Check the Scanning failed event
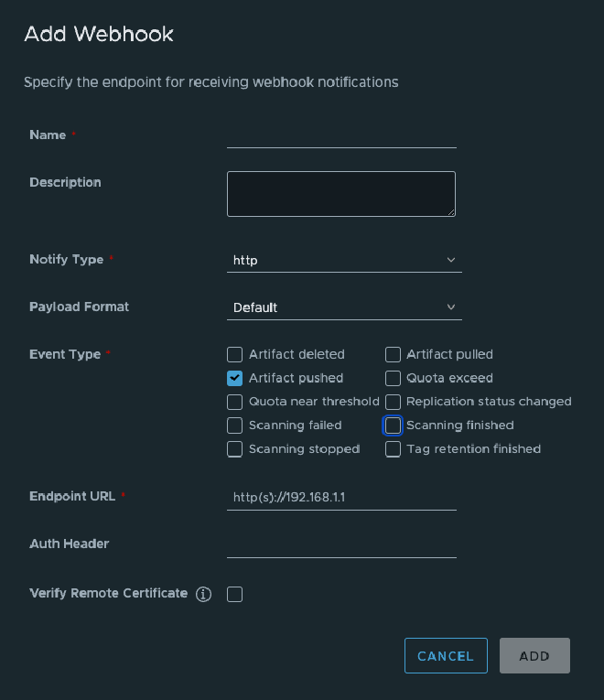This screenshot has height=700, width=604. pyautogui.click(x=235, y=426)
